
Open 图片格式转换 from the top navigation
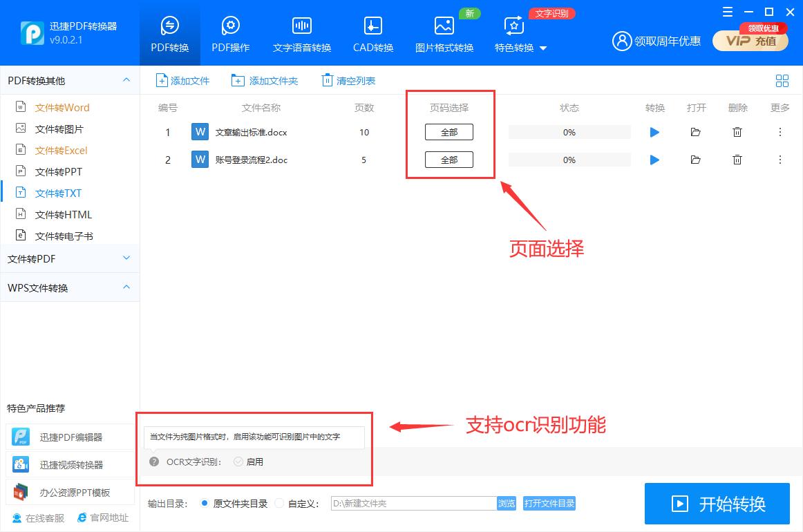coord(444,31)
